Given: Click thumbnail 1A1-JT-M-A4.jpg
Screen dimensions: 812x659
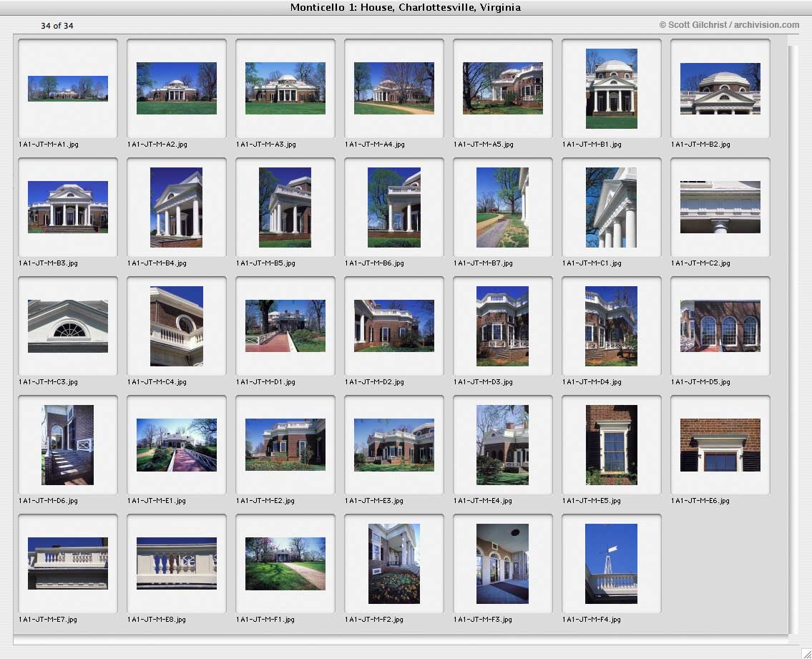Looking at the screenshot, I should click(394, 88).
